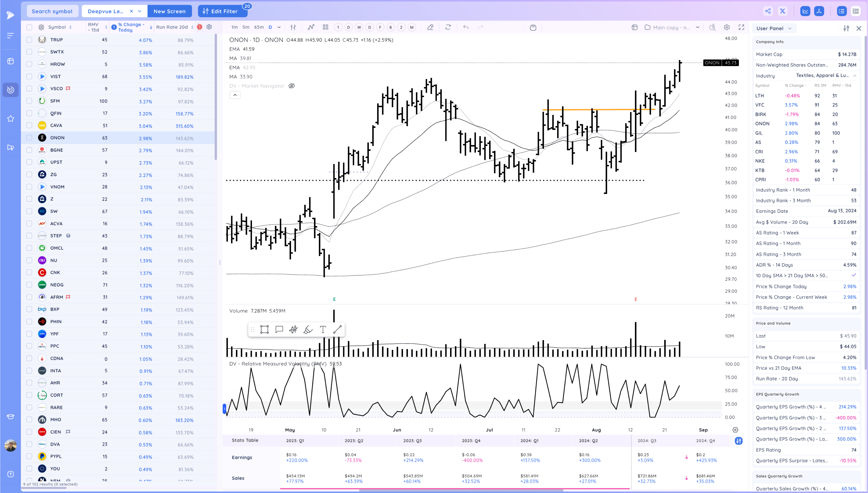Open the calendar date-picker icon
This screenshot has height=493, width=868.
click(533, 27)
